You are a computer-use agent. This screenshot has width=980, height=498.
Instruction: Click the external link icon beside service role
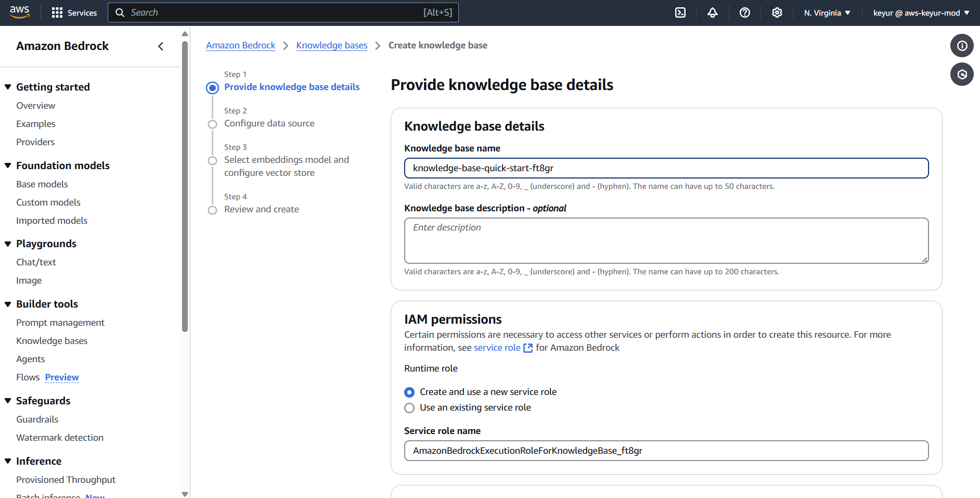click(528, 348)
